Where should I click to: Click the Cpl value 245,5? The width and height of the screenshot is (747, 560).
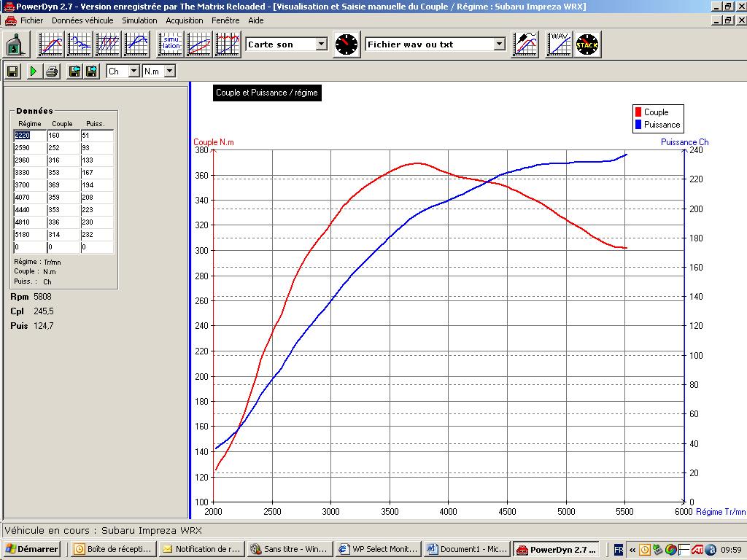point(44,311)
